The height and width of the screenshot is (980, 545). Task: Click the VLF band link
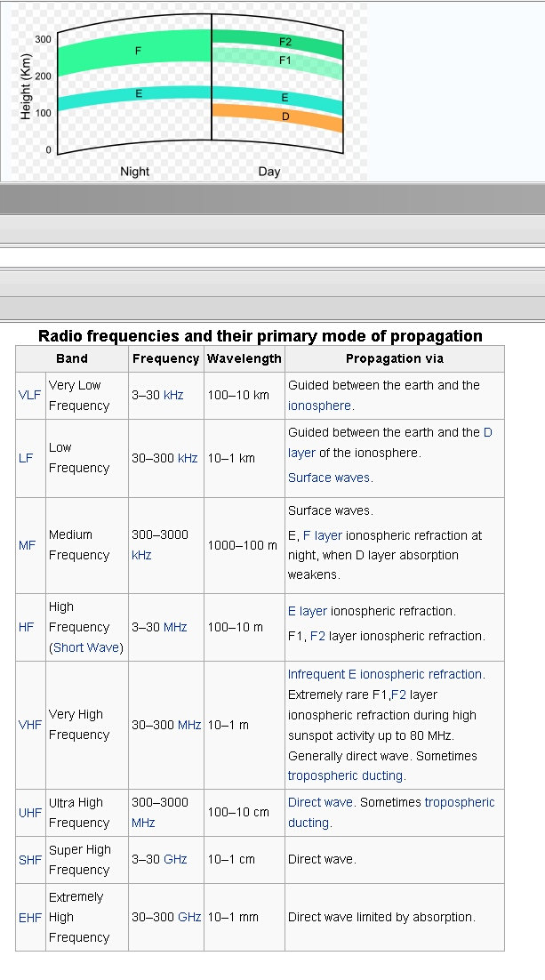(x=29, y=396)
